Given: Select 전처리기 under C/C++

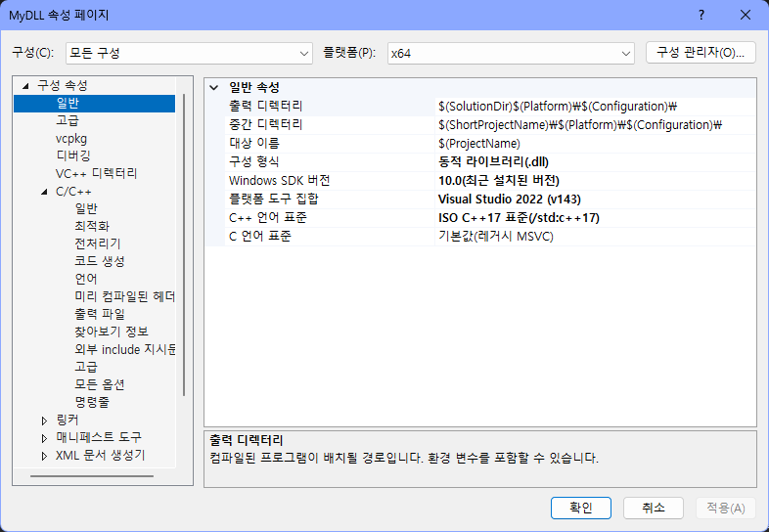Looking at the screenshot, I should click(98, 244).
